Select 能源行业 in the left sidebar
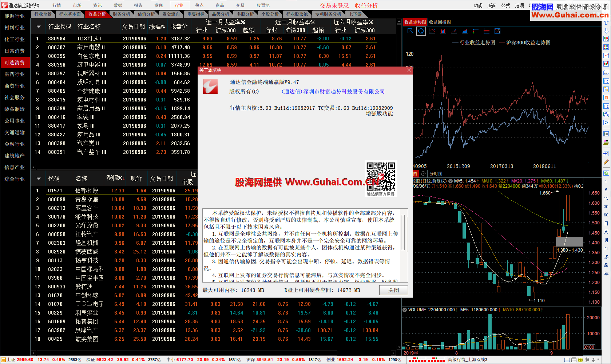The image size is (611, 364). [x=15, y=16]
